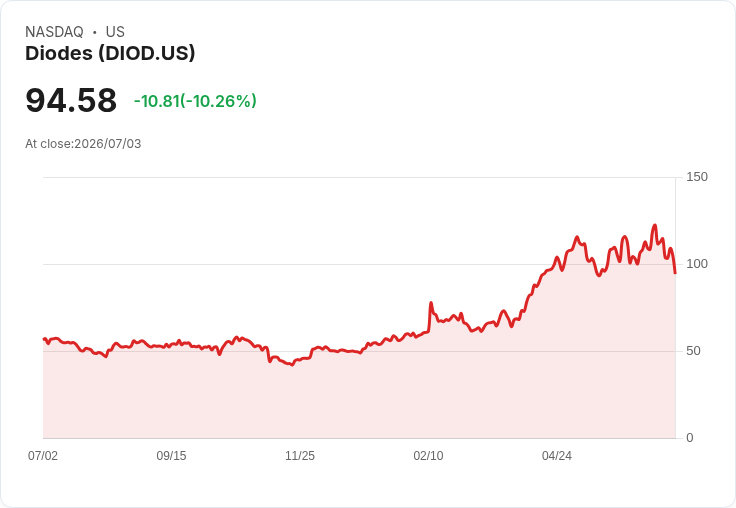
Task: Click the At close:2026/07/03 text
Action: coord(83,144)
